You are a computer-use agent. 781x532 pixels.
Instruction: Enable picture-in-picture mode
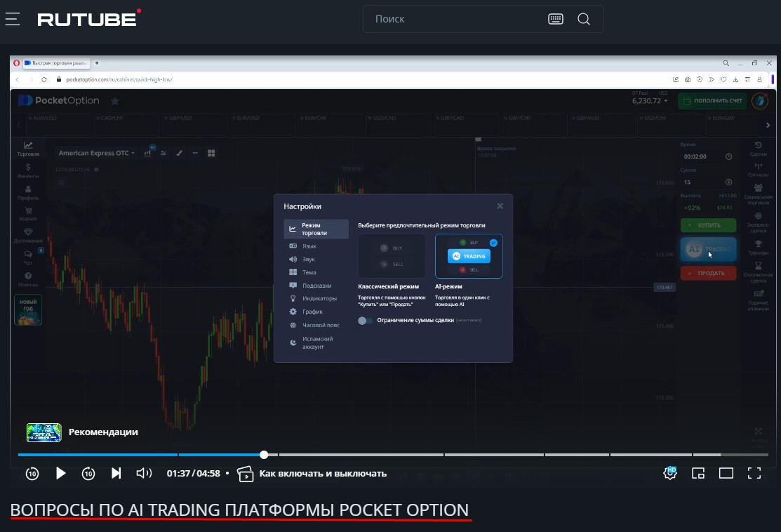(698, 473)
